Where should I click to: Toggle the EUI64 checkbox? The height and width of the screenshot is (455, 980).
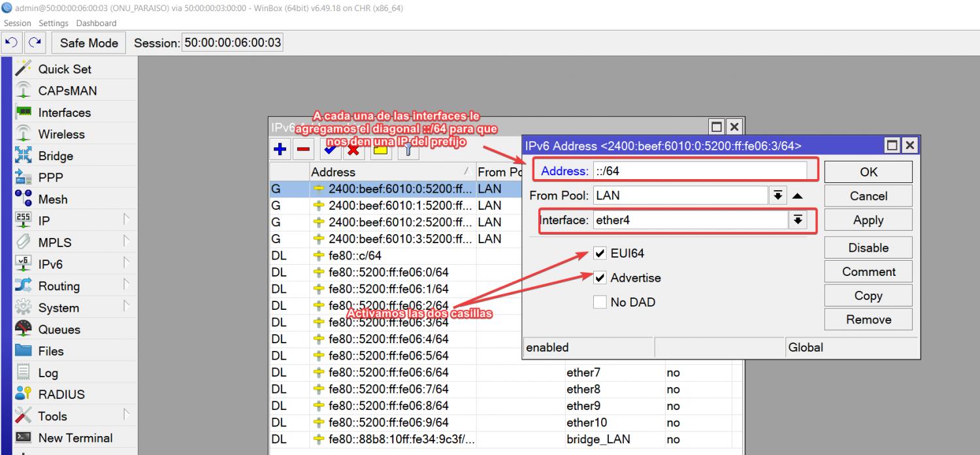[600, 254]
